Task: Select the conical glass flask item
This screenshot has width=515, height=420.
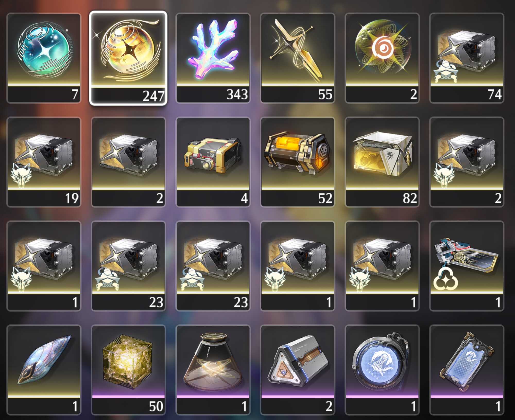Action: (x=213, y=370)
